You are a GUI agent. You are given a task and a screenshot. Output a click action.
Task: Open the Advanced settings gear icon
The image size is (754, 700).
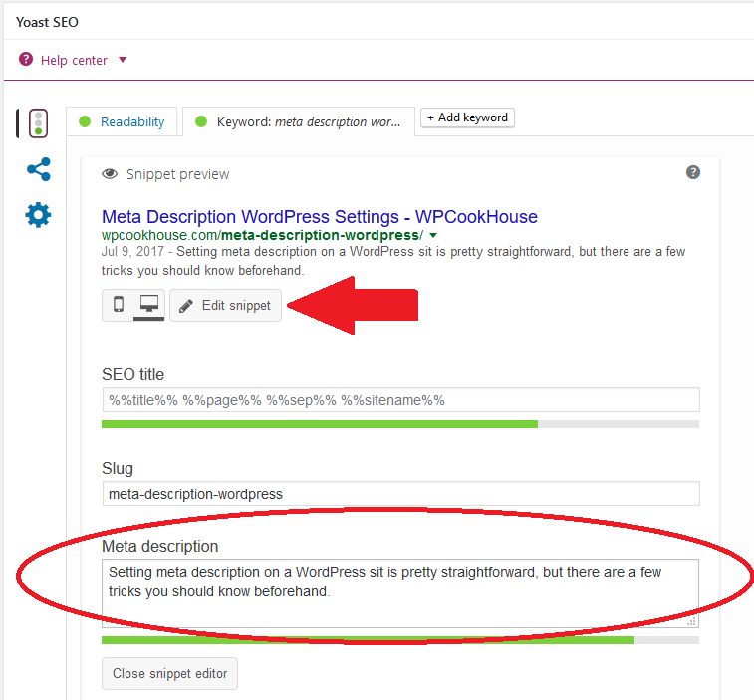pos(38,215)
